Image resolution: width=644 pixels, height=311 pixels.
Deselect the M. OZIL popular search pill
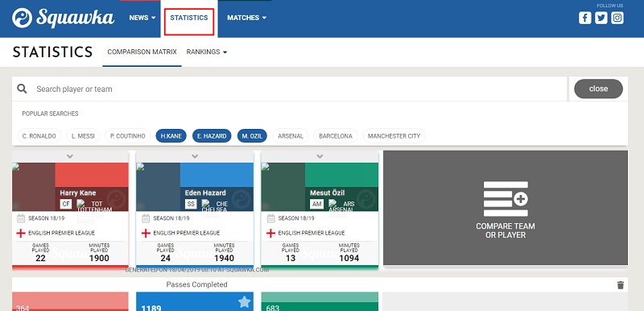tap(252, 136)
